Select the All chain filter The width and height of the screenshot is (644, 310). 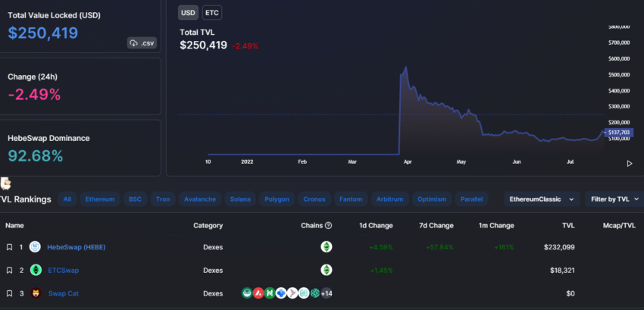tap(67, 199)
